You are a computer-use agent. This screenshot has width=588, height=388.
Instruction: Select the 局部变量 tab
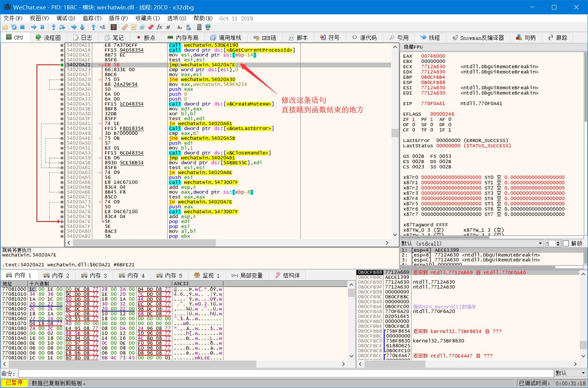point(247,275)
